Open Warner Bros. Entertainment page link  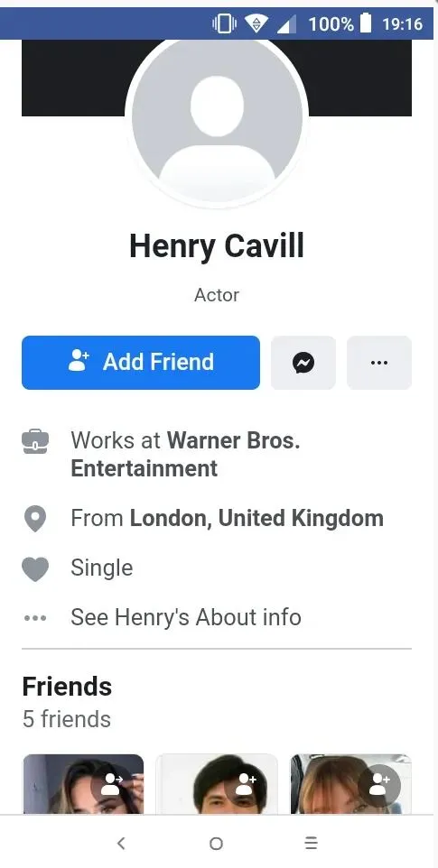pyautogui.click(x=185, y=455)
